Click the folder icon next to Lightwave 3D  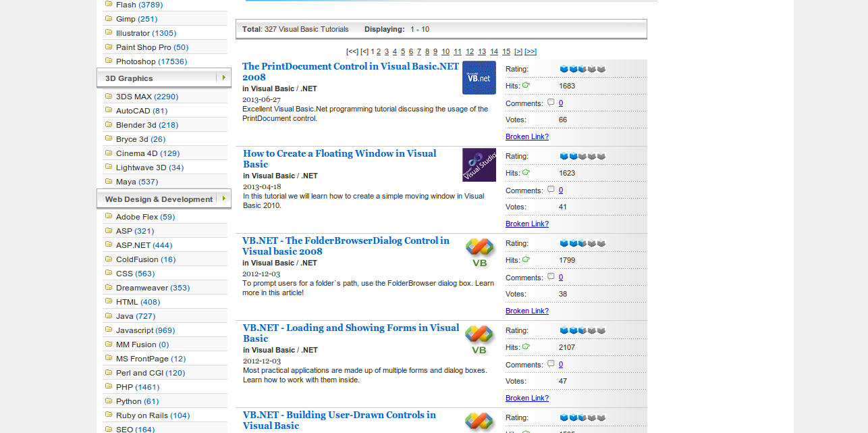coord(109,167)
